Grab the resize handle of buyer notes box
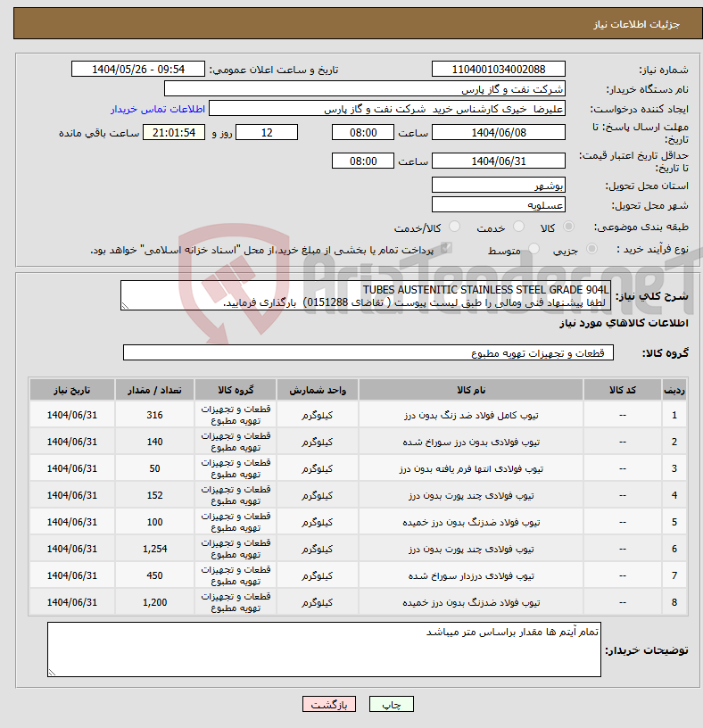This screenshot has width=703, height=728. [52, 673]
